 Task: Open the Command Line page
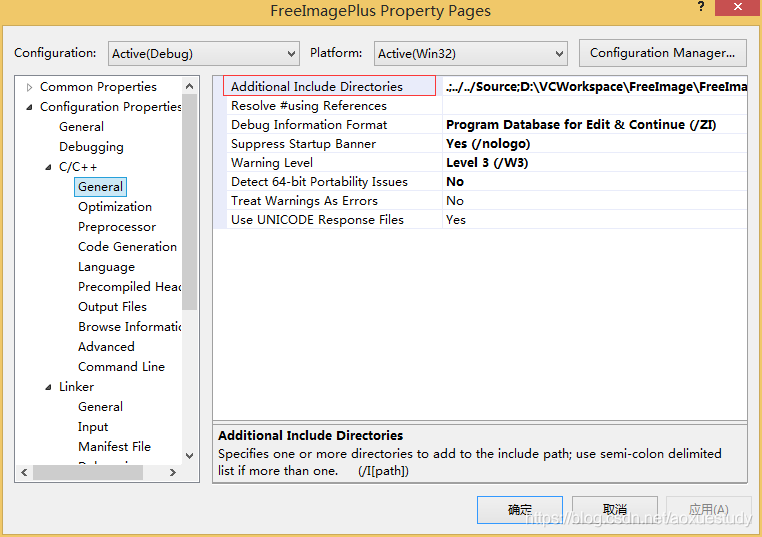point(121,366)
